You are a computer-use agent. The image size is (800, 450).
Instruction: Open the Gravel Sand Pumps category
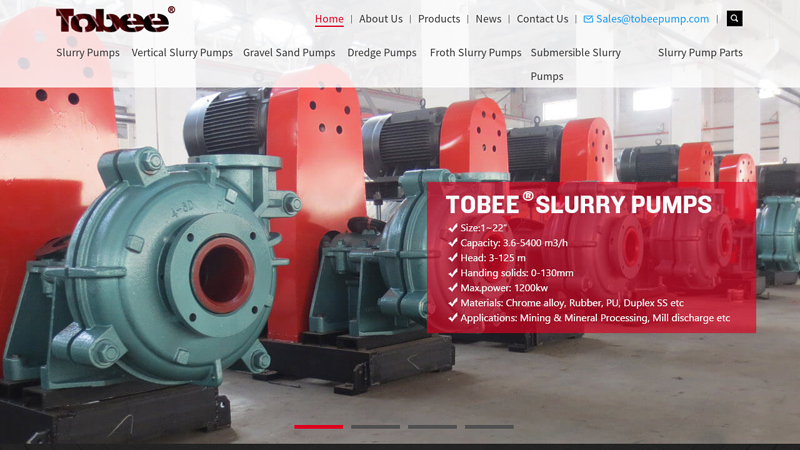(289, 53)
